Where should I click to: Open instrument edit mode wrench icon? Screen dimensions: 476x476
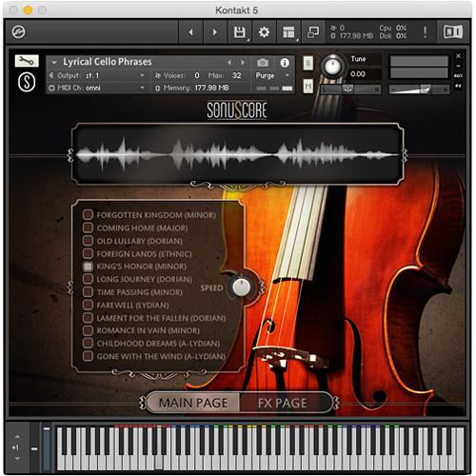coord(27,61)
